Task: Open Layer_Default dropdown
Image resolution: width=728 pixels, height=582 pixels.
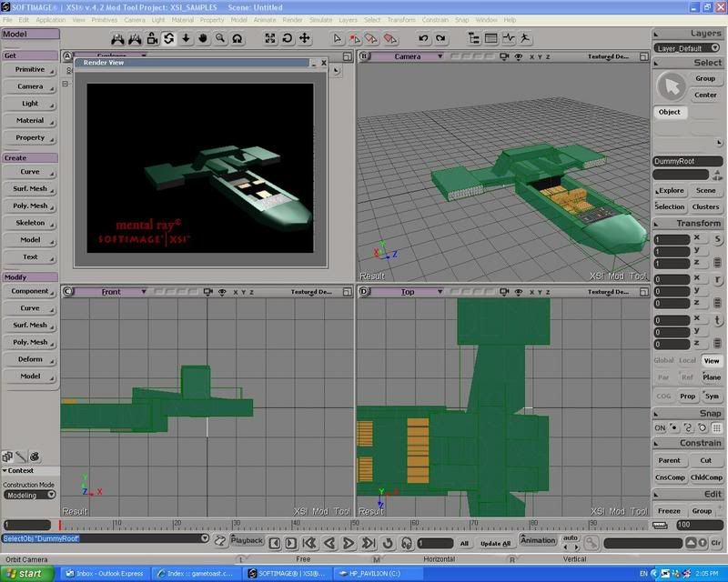Action: 687,48
